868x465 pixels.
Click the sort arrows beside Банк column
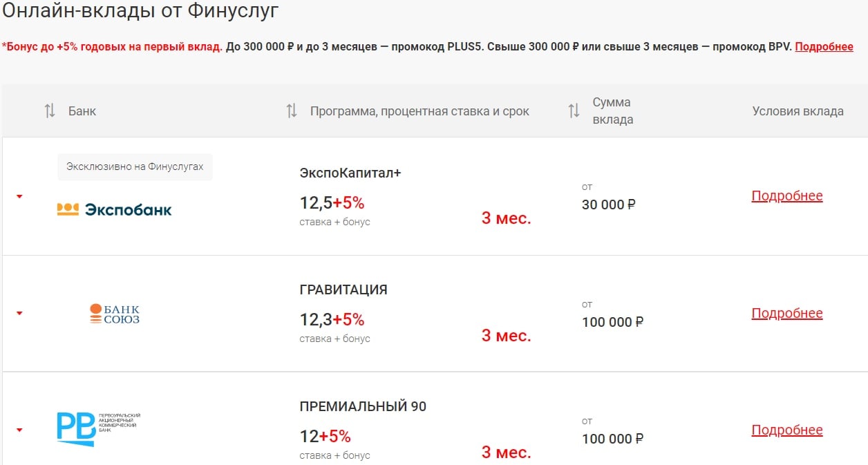(x=50, y=111)
